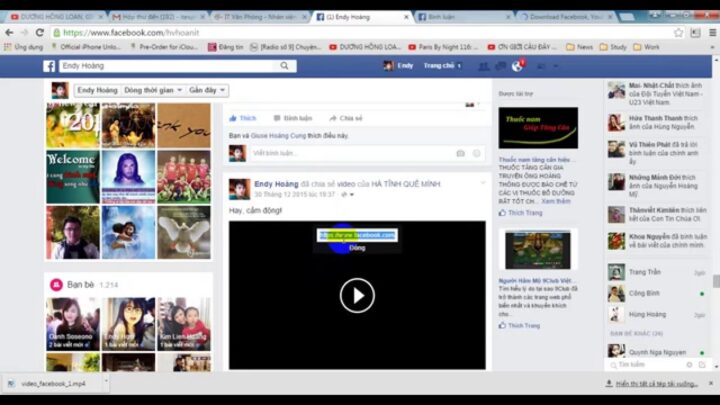Open post options chevron on shared video
Image resolution: width=720 pixels, height=405 pixels.
pos(483,183)
